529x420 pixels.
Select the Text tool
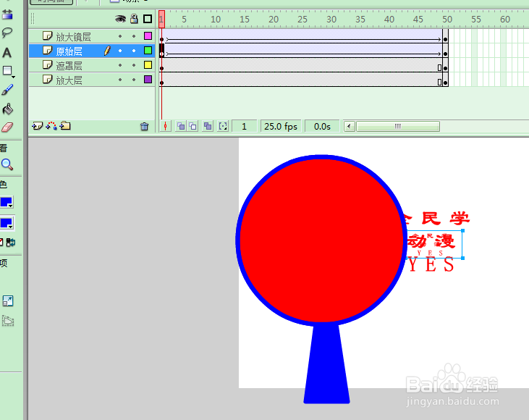(7, 53)
